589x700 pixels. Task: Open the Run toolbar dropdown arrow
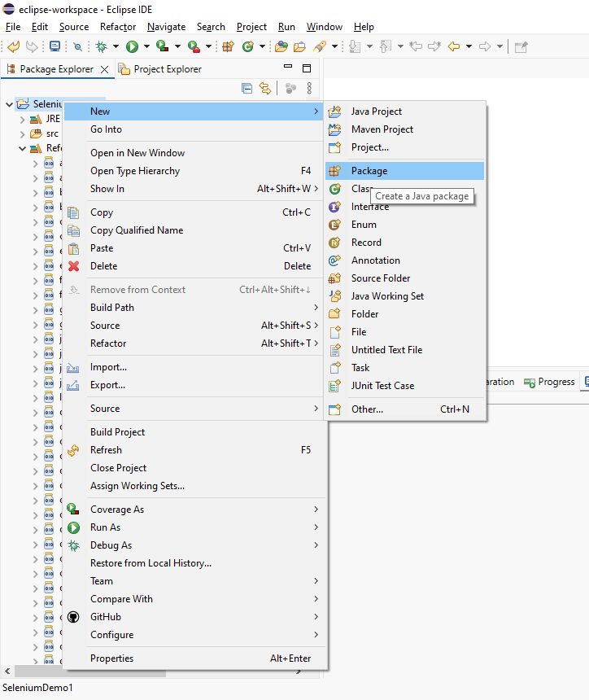[146, 46]
